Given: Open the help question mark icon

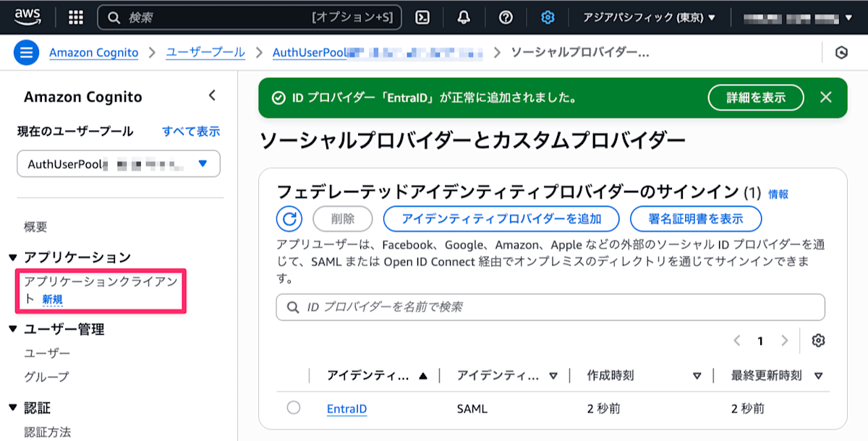Looking at the screenshot, I should point(506,17).
